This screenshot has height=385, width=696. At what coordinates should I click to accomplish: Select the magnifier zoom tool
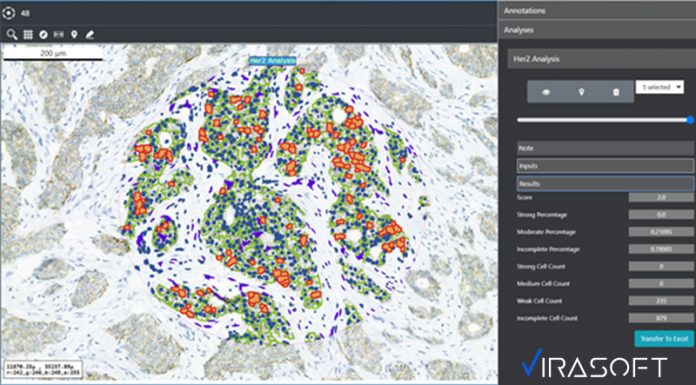pos(12,35)
